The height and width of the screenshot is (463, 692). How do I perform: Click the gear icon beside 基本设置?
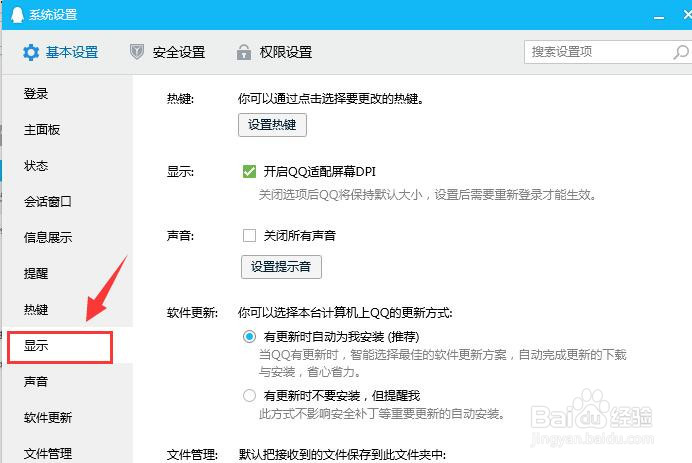[x=31, y=53]
